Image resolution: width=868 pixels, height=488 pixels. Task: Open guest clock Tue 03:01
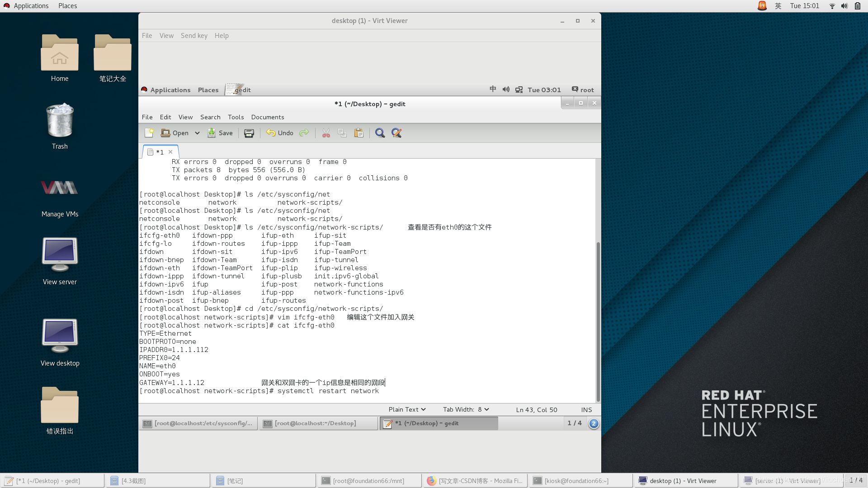(544, 90)
